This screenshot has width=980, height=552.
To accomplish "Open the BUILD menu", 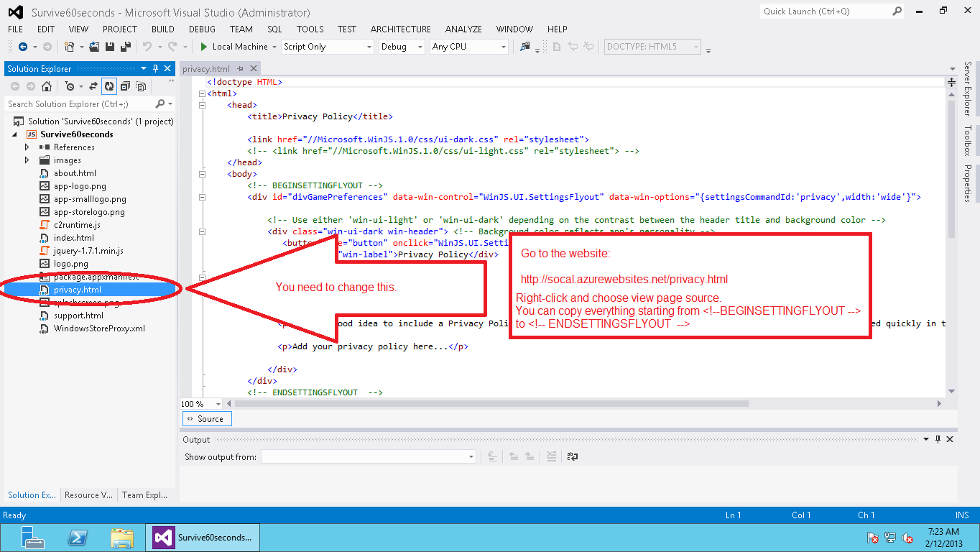I will click(x=162, y=29).
